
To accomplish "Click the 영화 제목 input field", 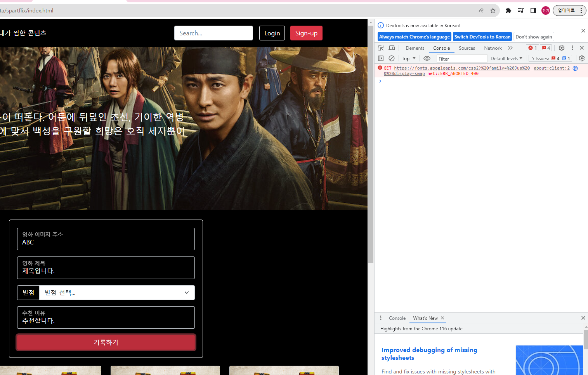I will [x=106, y=268].
